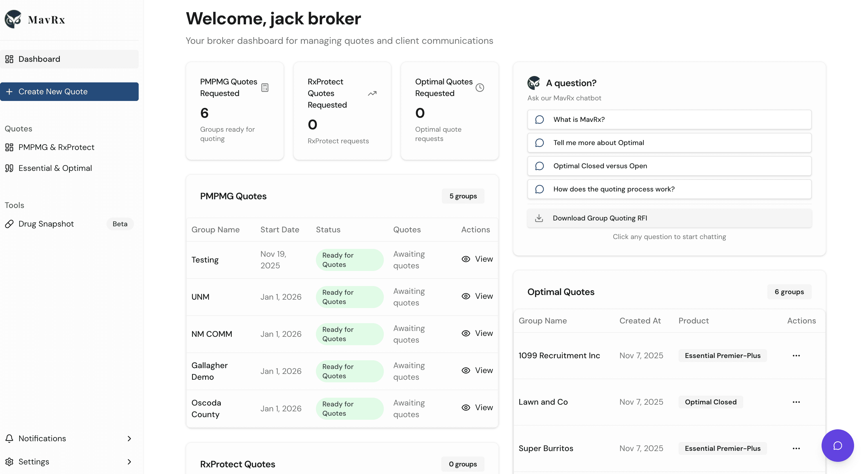The height and width of the screenshot is (474, 868).
Task: Click the PMPMG Quotes Requested card
Action: pos(235,111)
